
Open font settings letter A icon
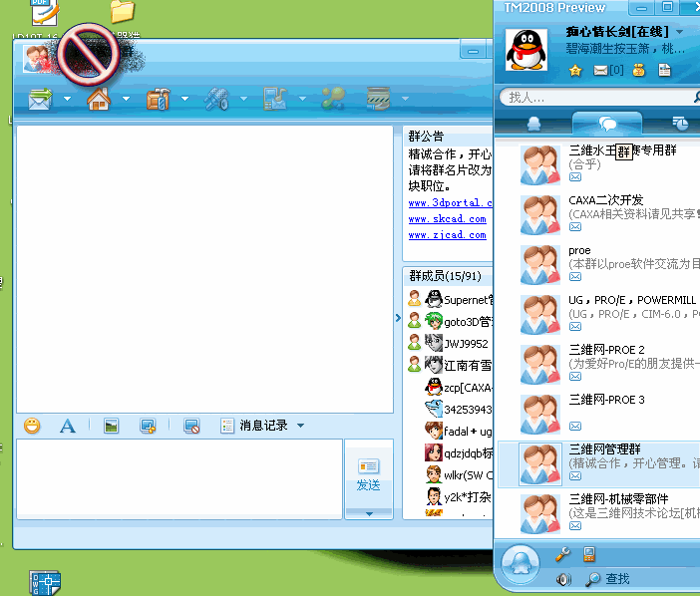pyautogui.click(x=68, y=426)
